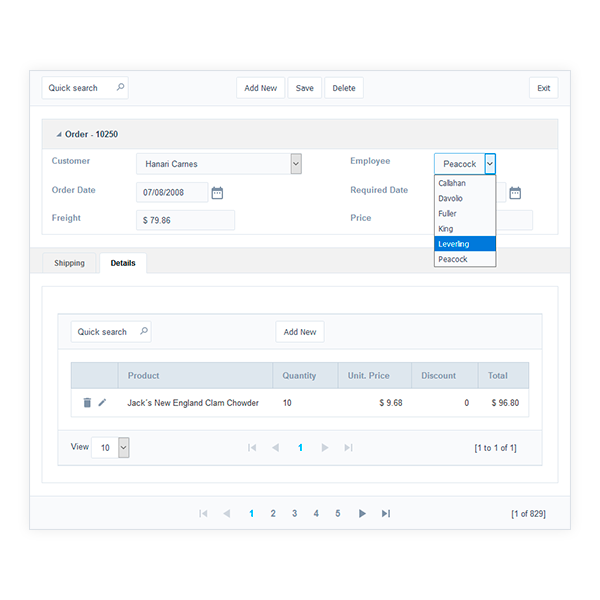Select the Details tab
This screenshot has height=600, width=600.
pyautogui.click(x=123, y=263)
